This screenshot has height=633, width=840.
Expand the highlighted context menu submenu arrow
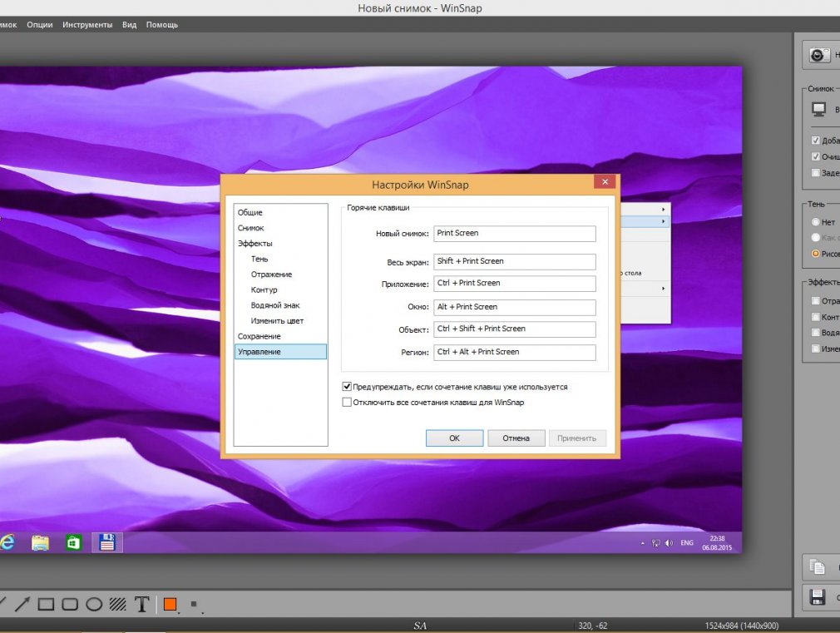pos(663,221)
